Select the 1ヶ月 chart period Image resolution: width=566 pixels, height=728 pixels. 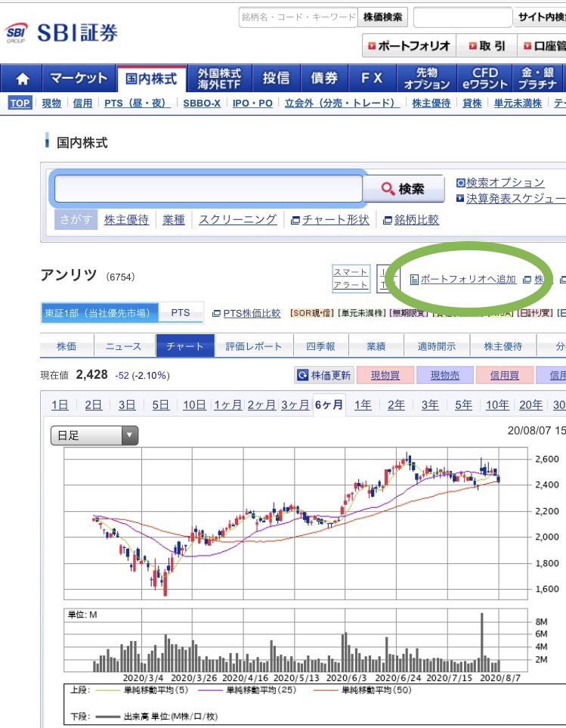point(227,405)
